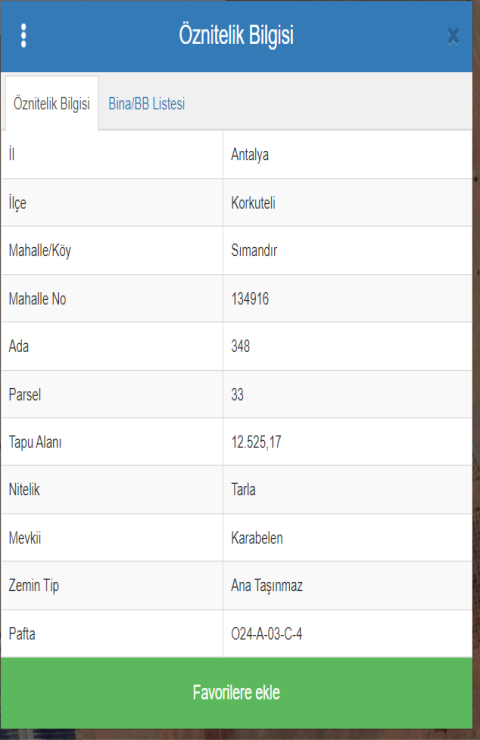Screen dimensions: 480x740
Task: Click the Tapu Alanı row label
Action: click(35, 442)
